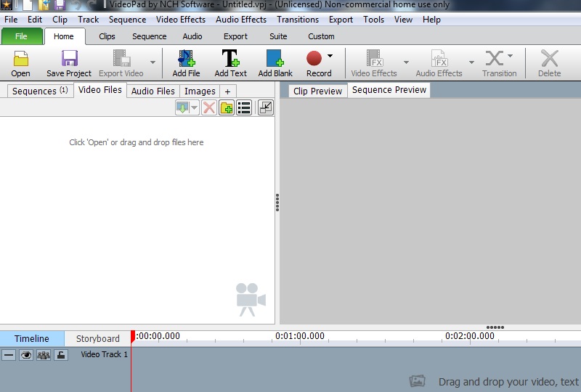Switch to the Export ribbon tab
The width and height of the screenshot is (581, 392).
pyautogui.click(x=235, y=36)
